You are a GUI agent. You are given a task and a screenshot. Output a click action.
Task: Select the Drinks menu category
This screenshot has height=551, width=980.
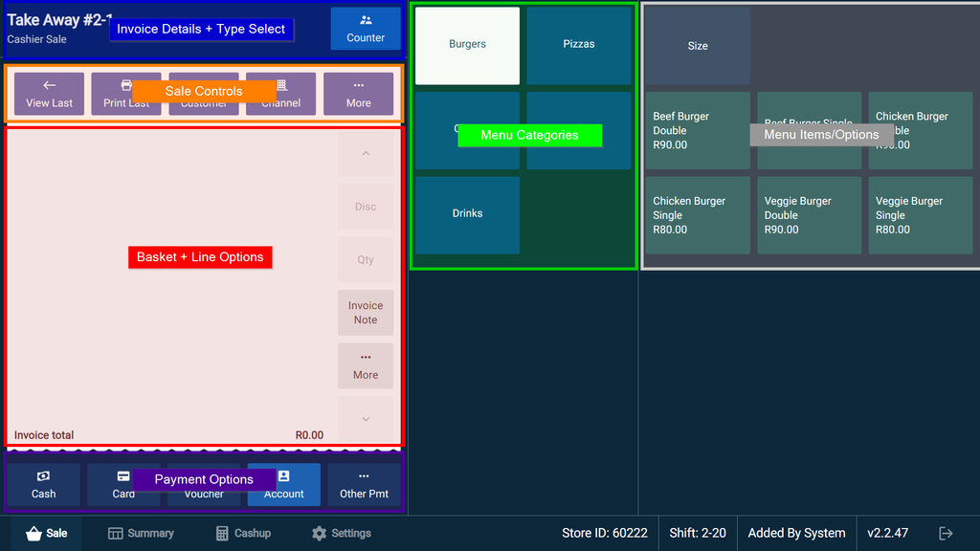[x=467, y=215]
